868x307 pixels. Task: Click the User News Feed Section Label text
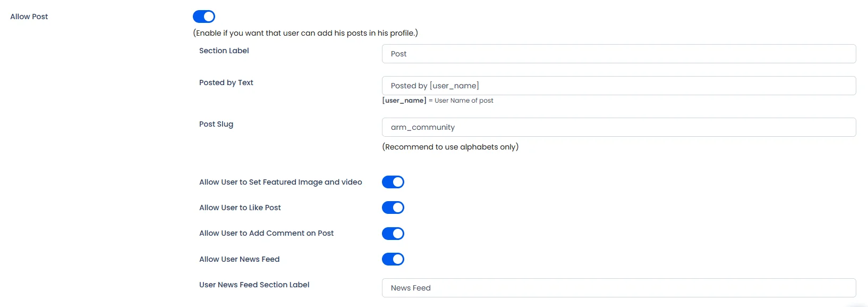pyautogui.click(x=254, y=285)
